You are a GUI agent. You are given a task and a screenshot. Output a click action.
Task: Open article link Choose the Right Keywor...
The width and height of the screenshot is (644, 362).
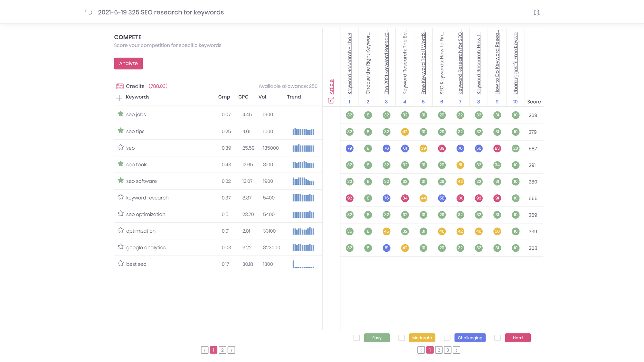pyautogui.click(x=368, y=63)
